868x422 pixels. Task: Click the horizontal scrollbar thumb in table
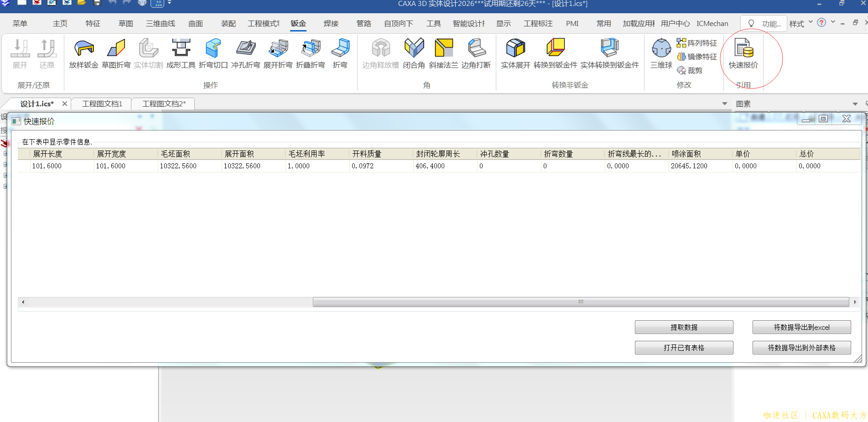(x=580, y=302)
